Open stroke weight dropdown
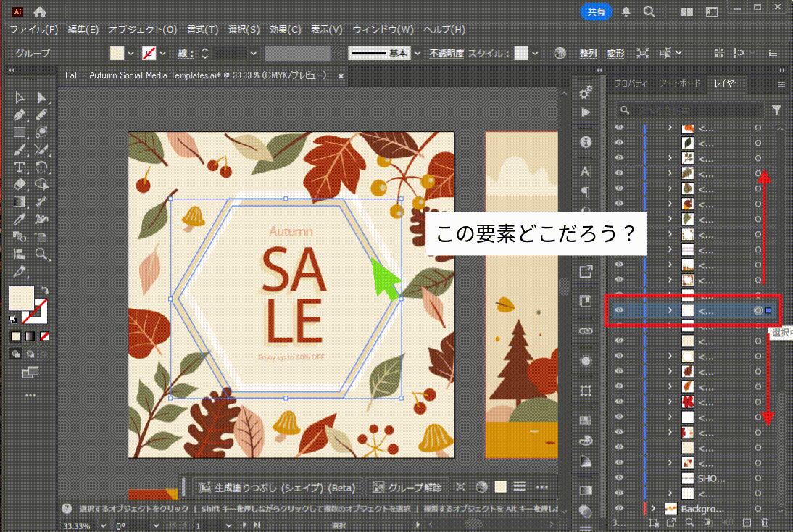The height and width of the screenshot is (532, 793). point(254,53)
